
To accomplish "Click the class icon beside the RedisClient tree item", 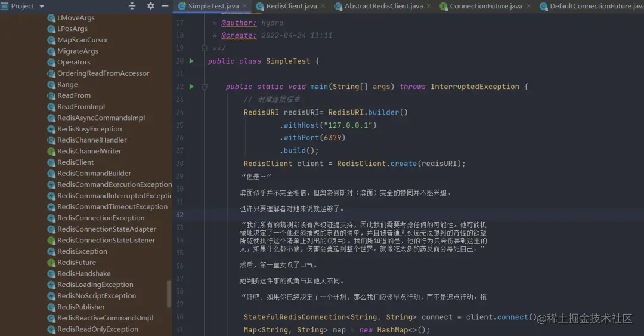I will [51, 162].
